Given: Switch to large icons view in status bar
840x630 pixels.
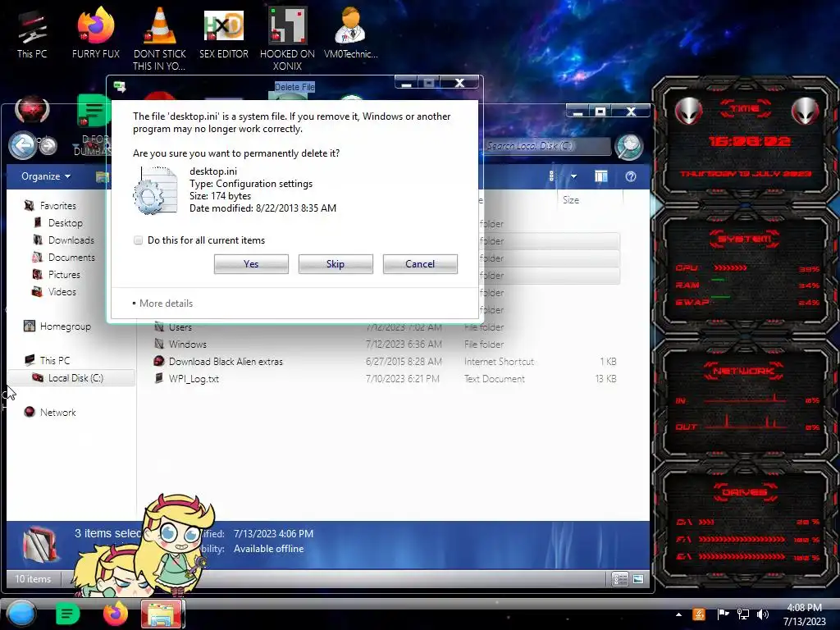Looking at the screenshot, I should tap(637, 579).
